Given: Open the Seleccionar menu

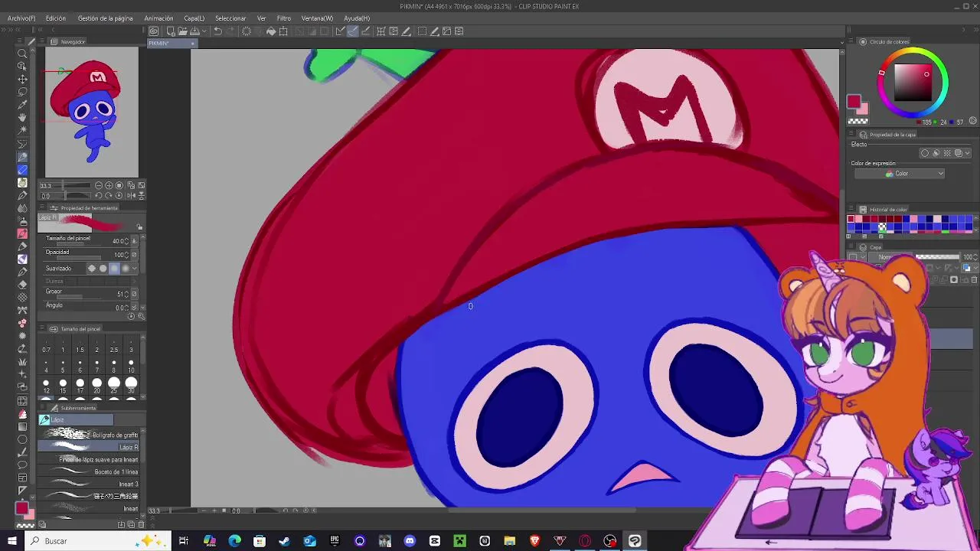Looking at the screenshot, I should pyautogui.click(x=230, y=18).
